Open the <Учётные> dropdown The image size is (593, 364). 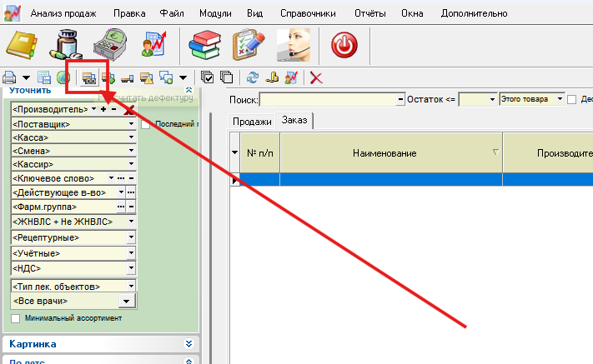click(x=131, y=253)
